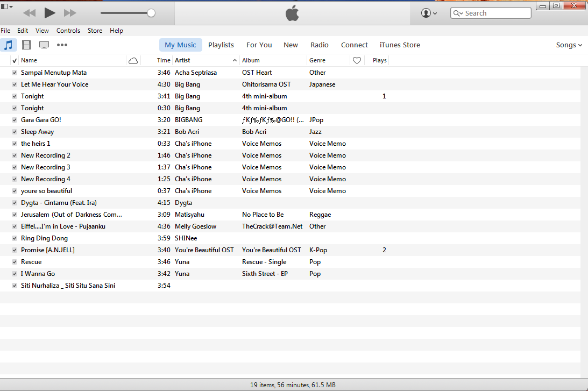The image size is (588, 391).
Task: Uncheck Siti Nurhaliza song checkbox
Action: (x=14, y=286)
